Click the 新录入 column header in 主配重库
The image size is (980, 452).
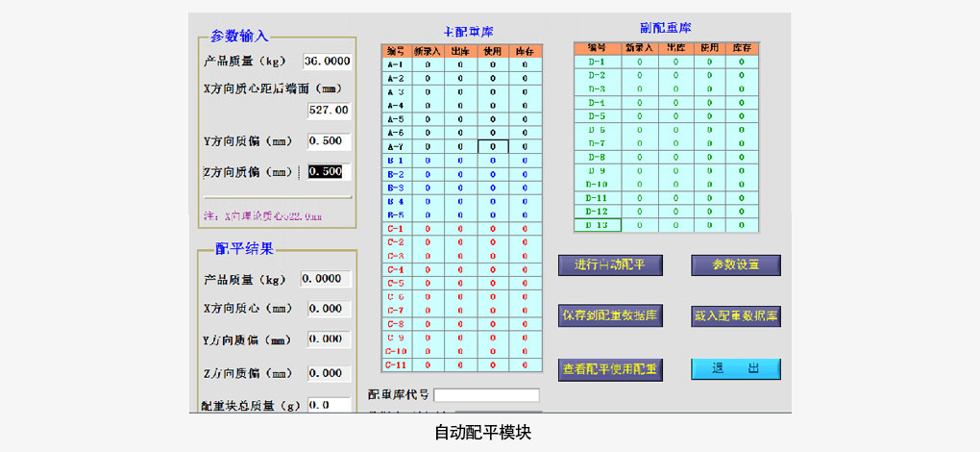[x=429, y=50]
